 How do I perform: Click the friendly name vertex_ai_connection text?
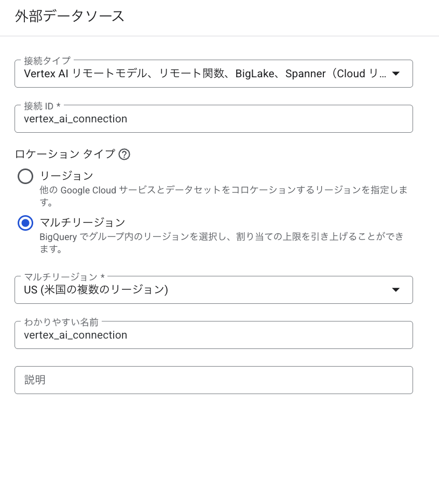[76, 335]
